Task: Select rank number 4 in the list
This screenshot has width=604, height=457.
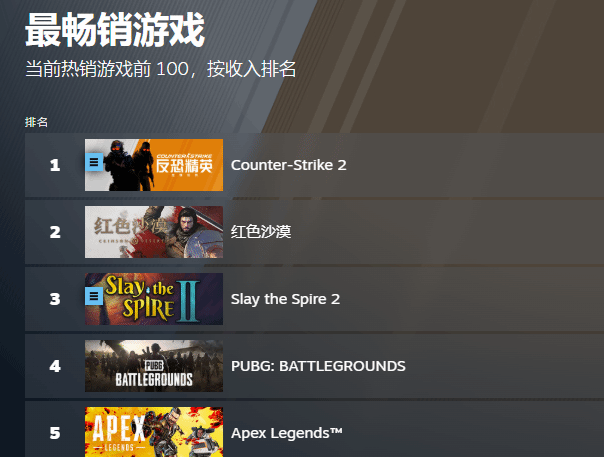Action: [55, 366]
